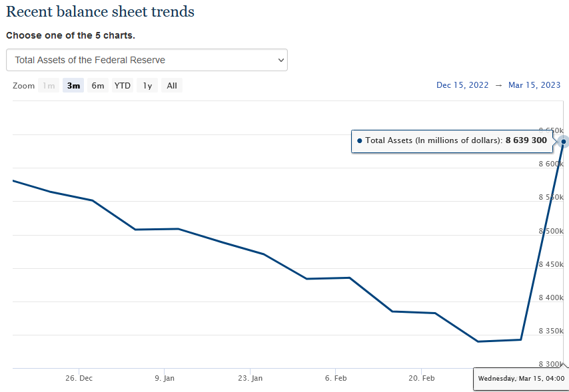This screenshot has height=392, width=569.
Task: Select the 1m zoom option
Action: click(x=48, y=85)
